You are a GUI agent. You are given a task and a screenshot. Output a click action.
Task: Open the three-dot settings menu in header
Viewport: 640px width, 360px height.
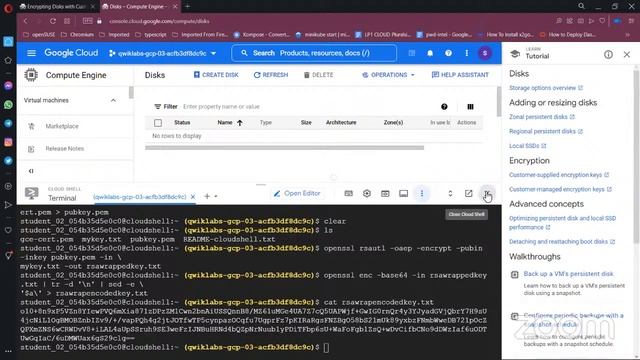[x=467, y=53]
